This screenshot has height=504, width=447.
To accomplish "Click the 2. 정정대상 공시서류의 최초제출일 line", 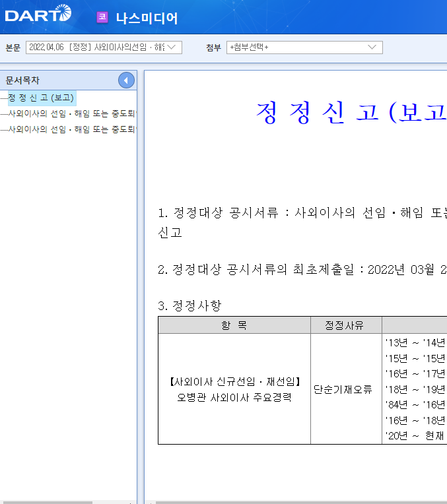I will tap(302, 269).
